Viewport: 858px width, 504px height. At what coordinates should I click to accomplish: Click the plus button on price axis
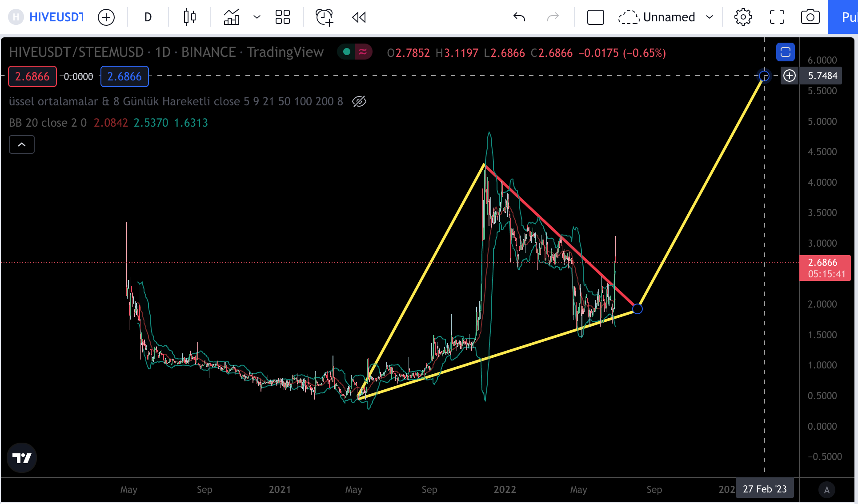pos(790,76)
